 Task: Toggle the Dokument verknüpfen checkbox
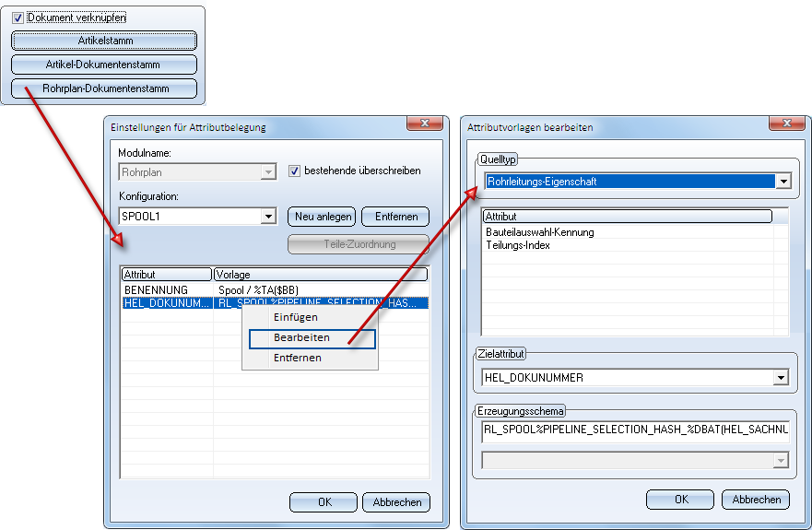[x=18, y=18]
